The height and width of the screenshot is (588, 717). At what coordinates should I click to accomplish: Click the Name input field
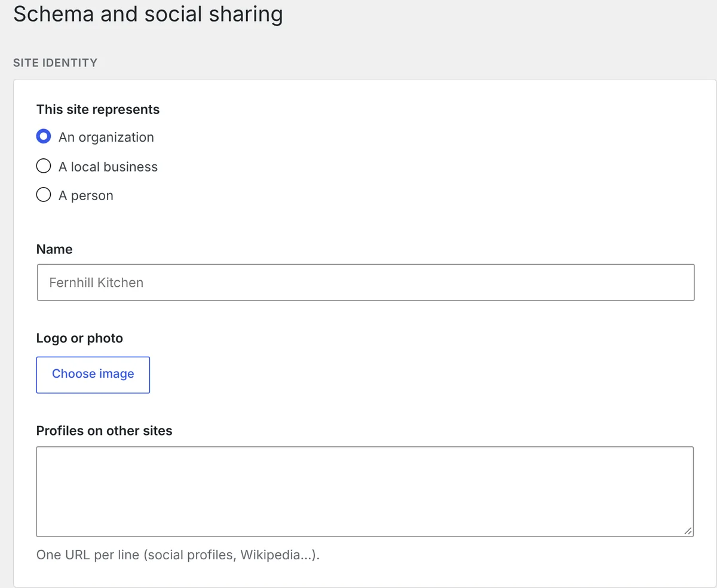366,282
